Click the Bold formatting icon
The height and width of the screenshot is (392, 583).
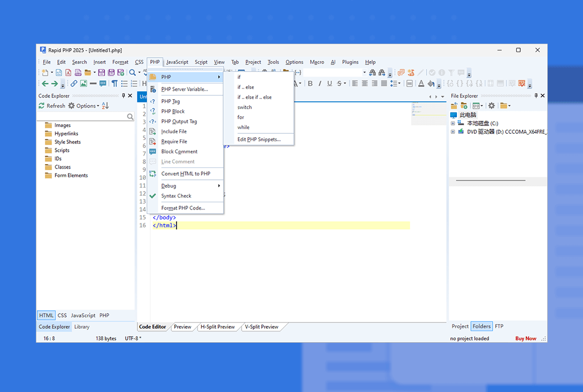click(x=310, y=83)
